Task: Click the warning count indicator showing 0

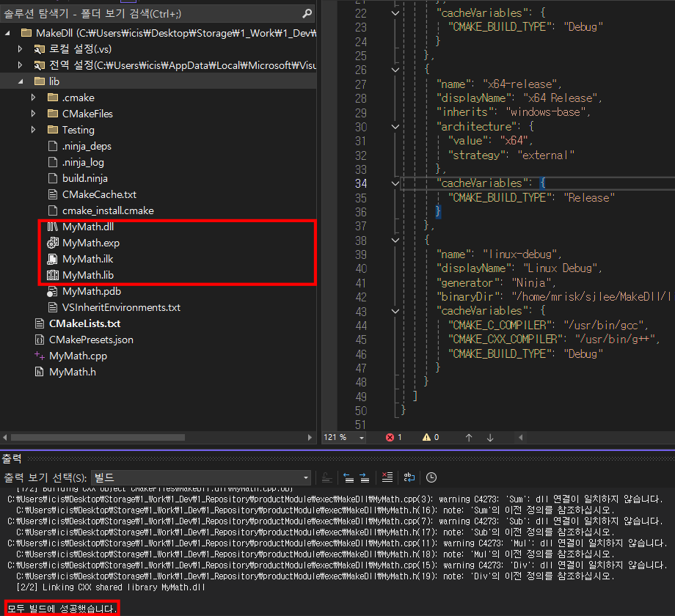Action: click(431, 438)
